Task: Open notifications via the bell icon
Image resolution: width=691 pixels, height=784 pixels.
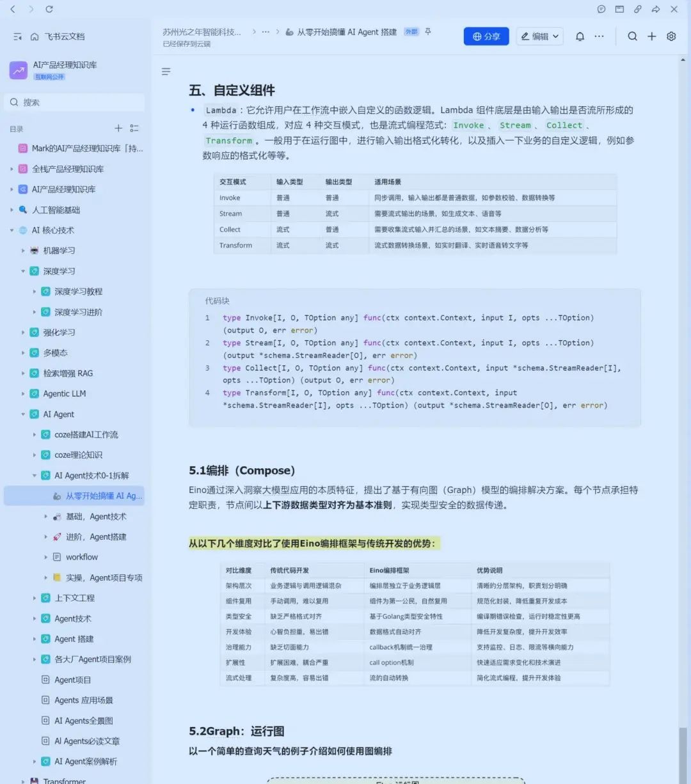Action: click(x=580, y=36)
